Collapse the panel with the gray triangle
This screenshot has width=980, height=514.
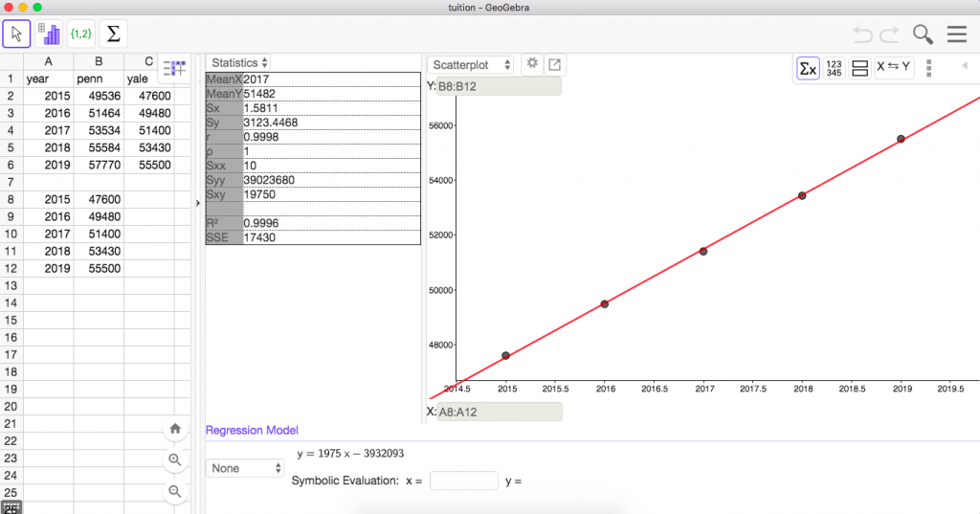tap(965, 65)
